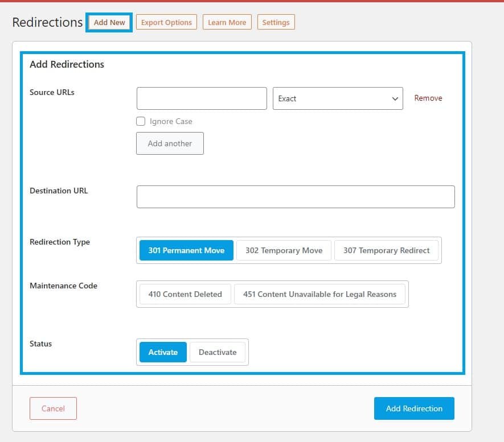Viewport: 504px width, 442px height.
Task: Open the Learn More link
Action: pyautogui.click(x=227, y=22)
